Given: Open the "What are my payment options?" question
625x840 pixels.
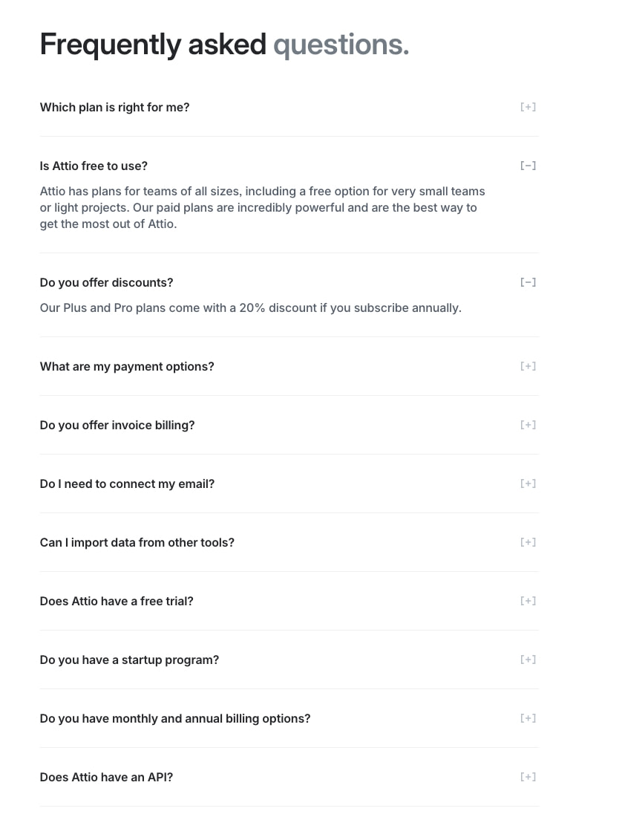Looking at the screenshot, I should click(x=127, y=366).
